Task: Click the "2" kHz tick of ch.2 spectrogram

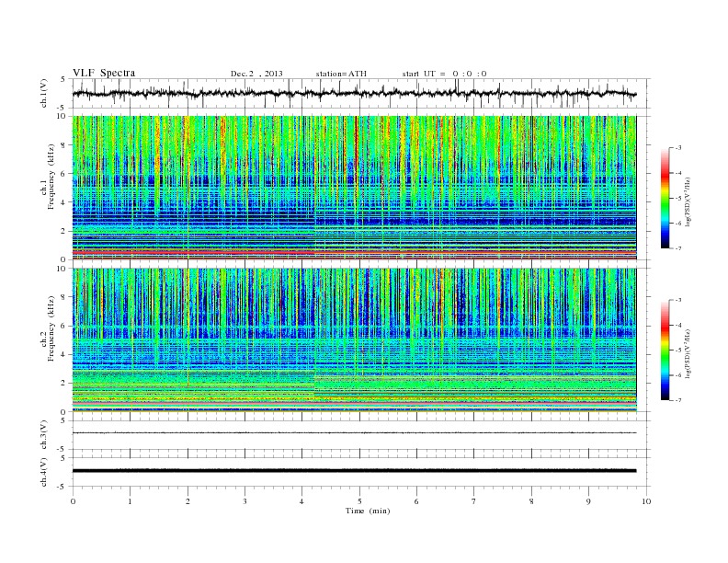Action: (x=63, y=384)
